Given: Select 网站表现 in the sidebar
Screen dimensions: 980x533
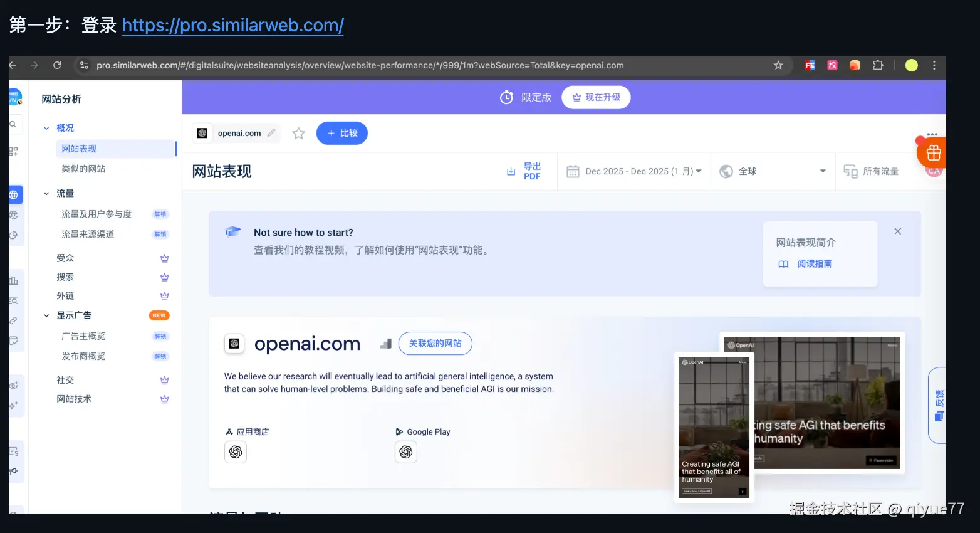Looking at the screenshot, I should 116,149.
